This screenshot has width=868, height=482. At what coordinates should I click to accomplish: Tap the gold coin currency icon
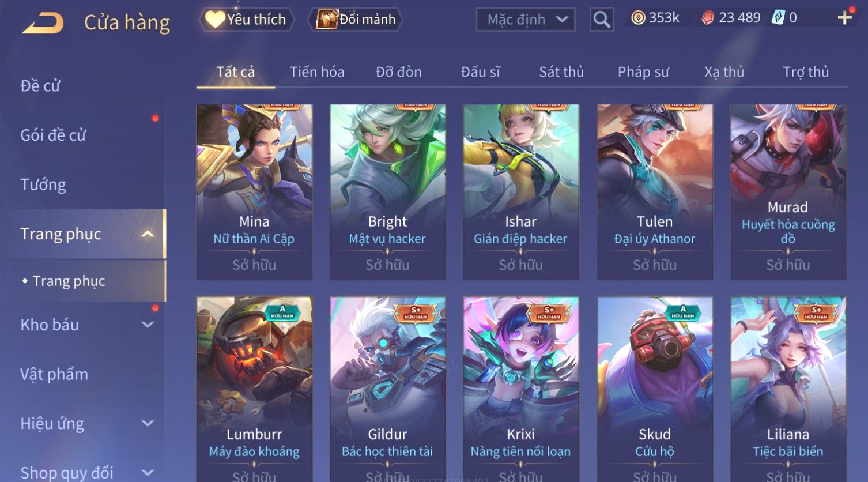coord(638,18)
